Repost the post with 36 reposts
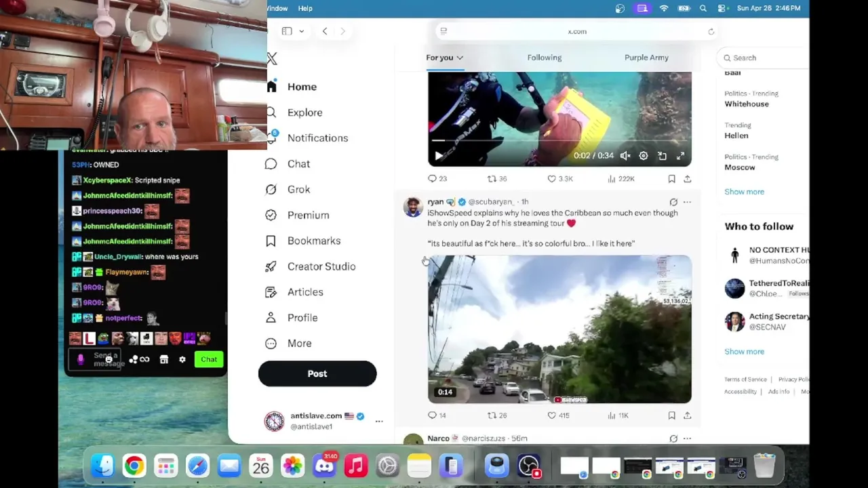868x488 pixels. [x=497, y=179]
